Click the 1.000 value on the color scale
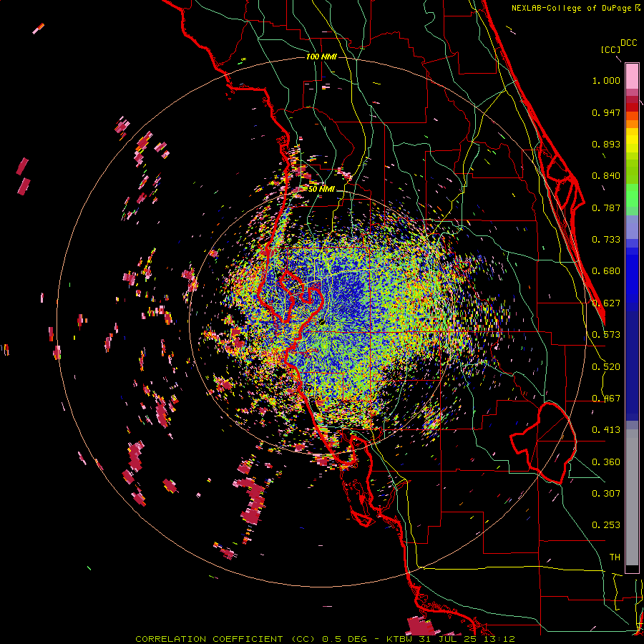Image resolution: width=644 pixels, height=644 pixels. [x=606, y=80]
